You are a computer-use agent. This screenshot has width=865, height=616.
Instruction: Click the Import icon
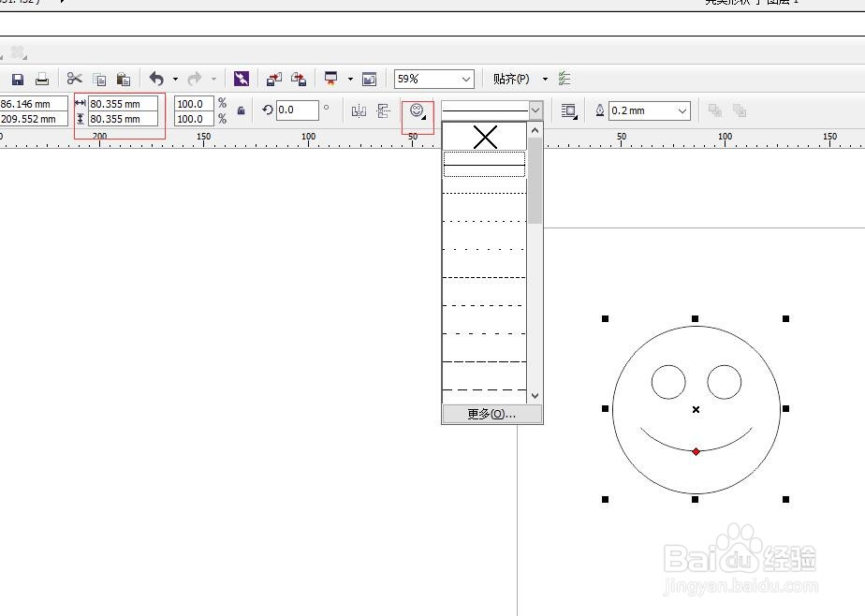(x=273, y=80)
